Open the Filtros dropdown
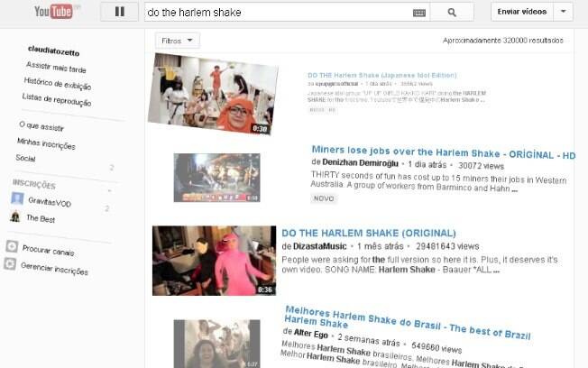588x368 pixels. click(178, 41)
